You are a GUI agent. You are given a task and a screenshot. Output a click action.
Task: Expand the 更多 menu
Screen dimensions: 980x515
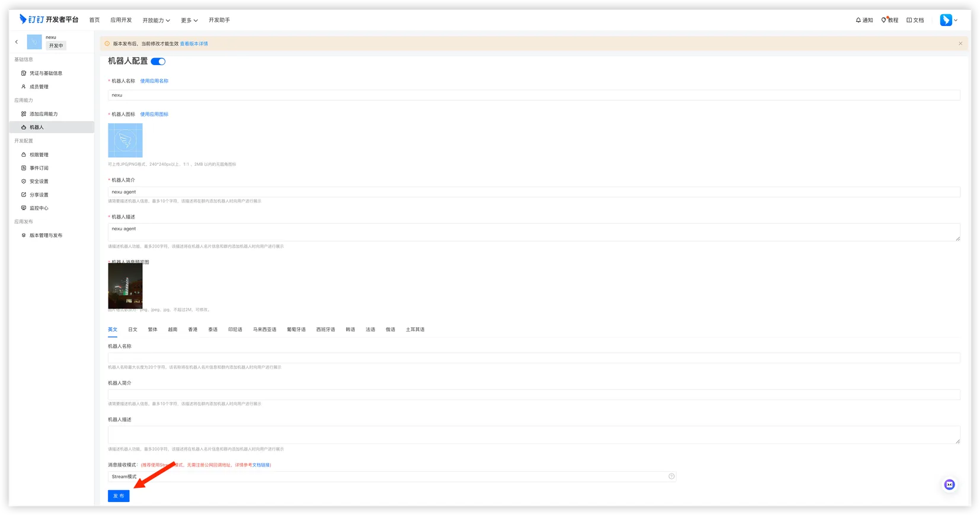coord(190,20)
